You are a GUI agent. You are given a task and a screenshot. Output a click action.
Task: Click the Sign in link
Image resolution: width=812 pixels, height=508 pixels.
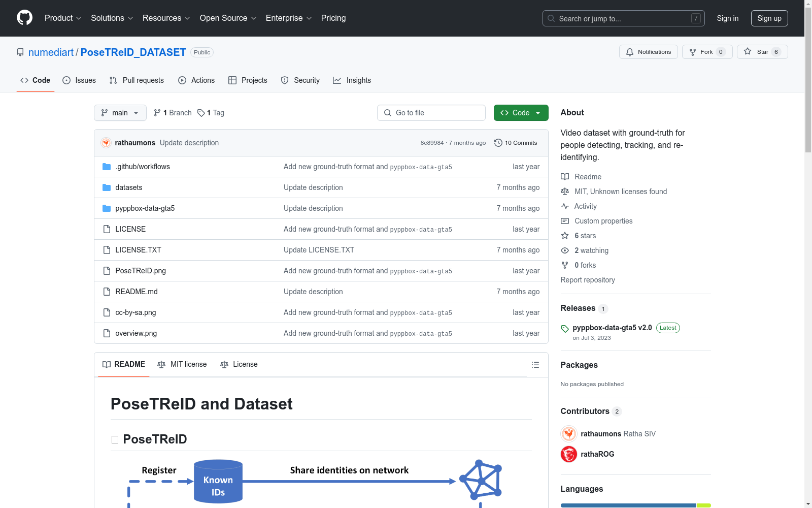tap(728, 18)
